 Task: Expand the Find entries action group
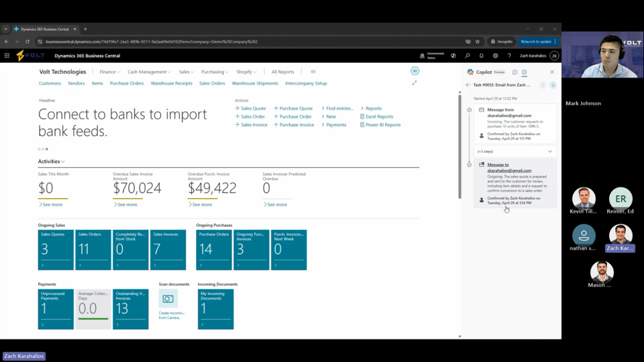click(x=337, y=108)
